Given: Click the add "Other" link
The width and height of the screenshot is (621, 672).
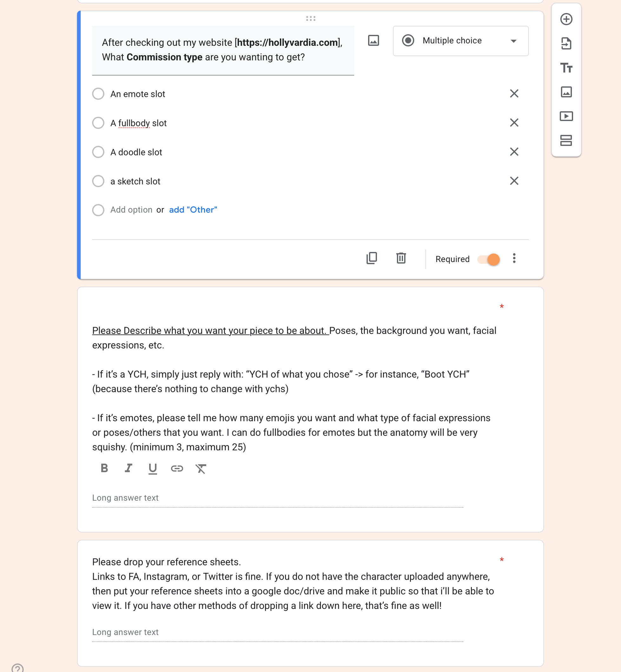Looking at the screenshot, I should [193, 210].
